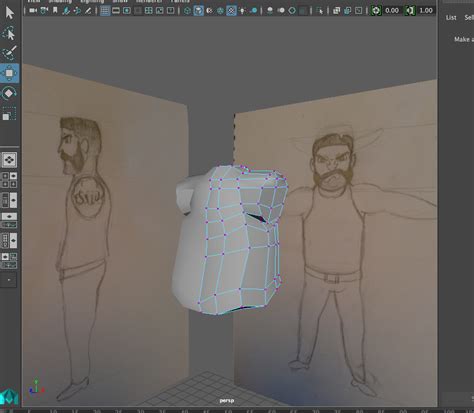Click the XRay joints icon
The height and width of the screenshot is (413, 474).
coord(358,11)
